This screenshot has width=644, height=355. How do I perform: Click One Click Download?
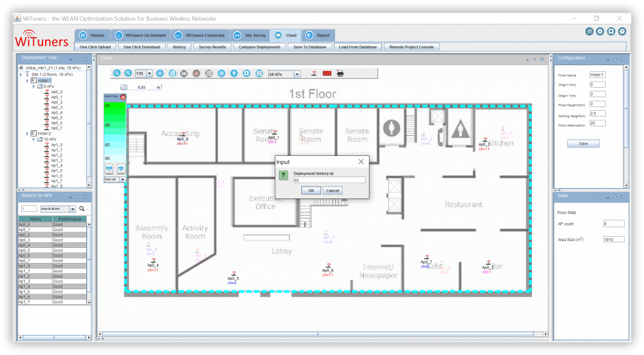click(x=142, y=47)
